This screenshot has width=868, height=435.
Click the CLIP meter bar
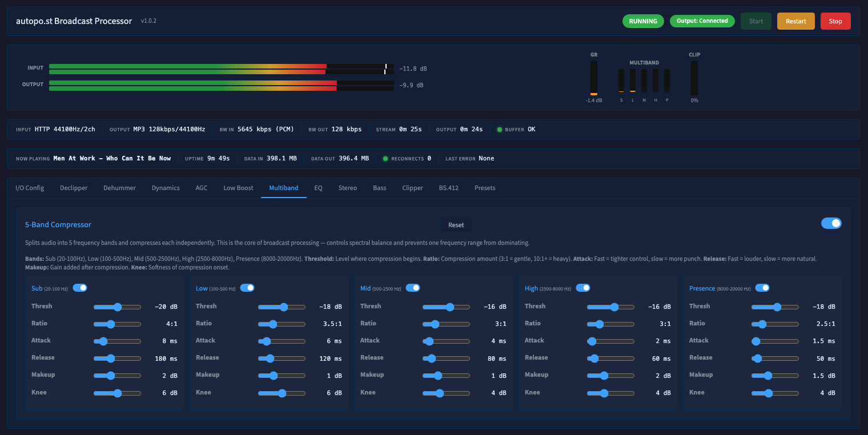pyautogui.click(x=694, y=78)
